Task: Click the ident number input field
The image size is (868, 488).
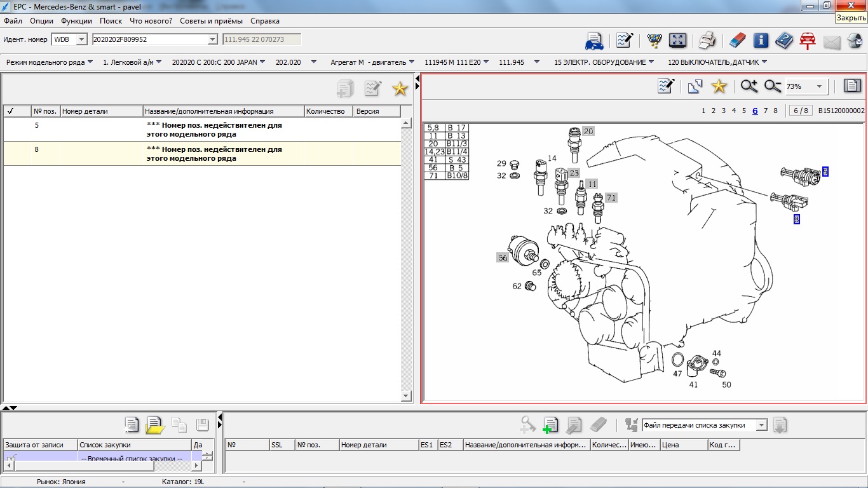Action: [150, 39]
